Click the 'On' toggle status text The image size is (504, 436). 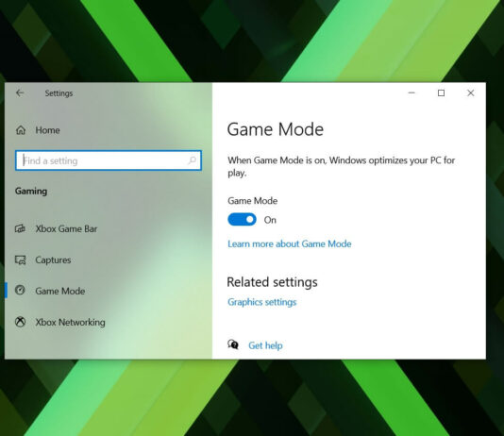click(270, 220)
